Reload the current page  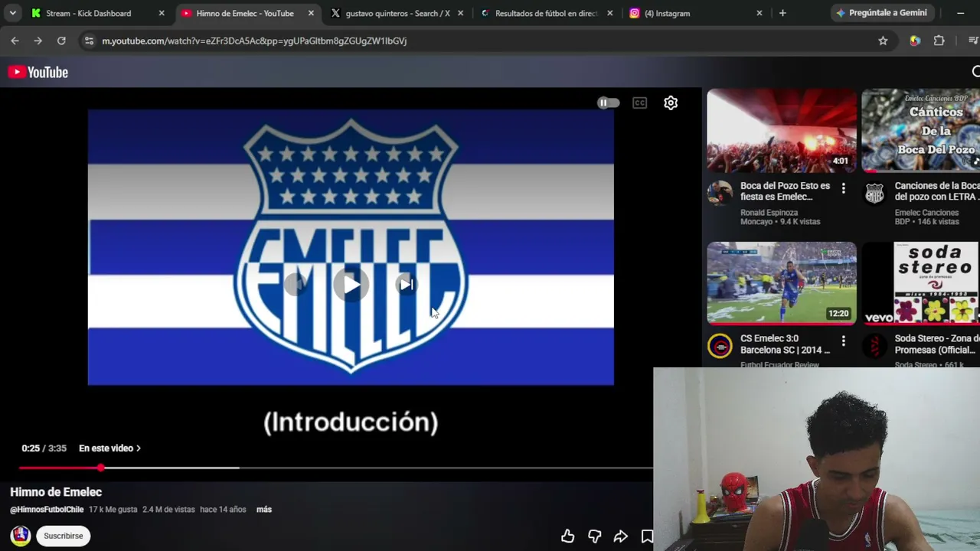point(61,41)
